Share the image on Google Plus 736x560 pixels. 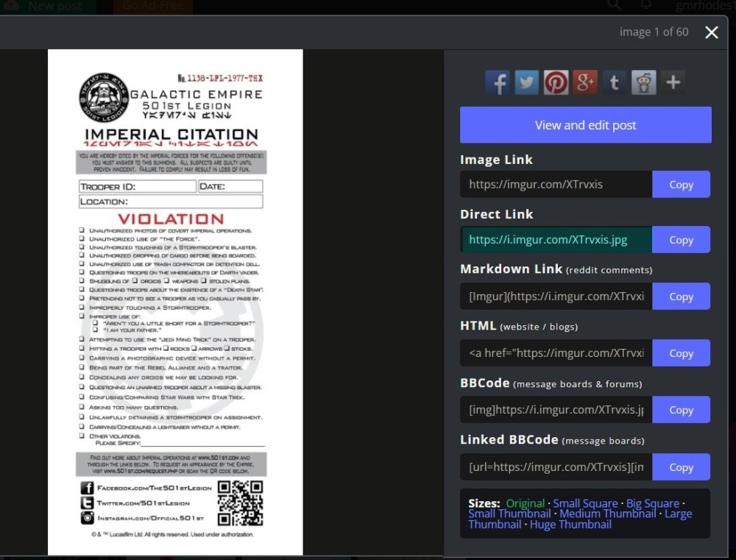pyautogui.click(x=585, y=82)
